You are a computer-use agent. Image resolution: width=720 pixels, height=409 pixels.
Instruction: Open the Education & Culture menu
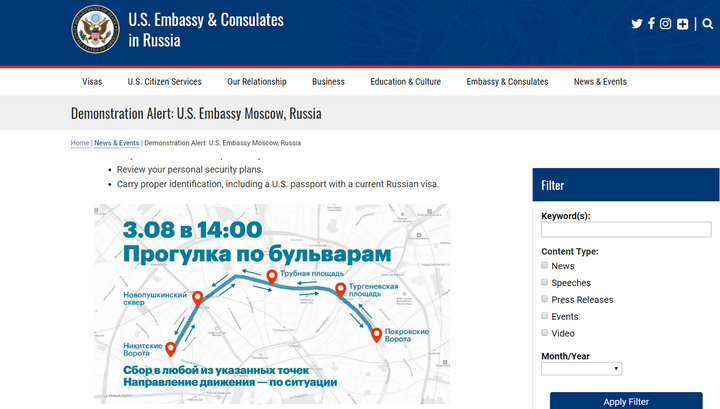click(x=405, y=82)
